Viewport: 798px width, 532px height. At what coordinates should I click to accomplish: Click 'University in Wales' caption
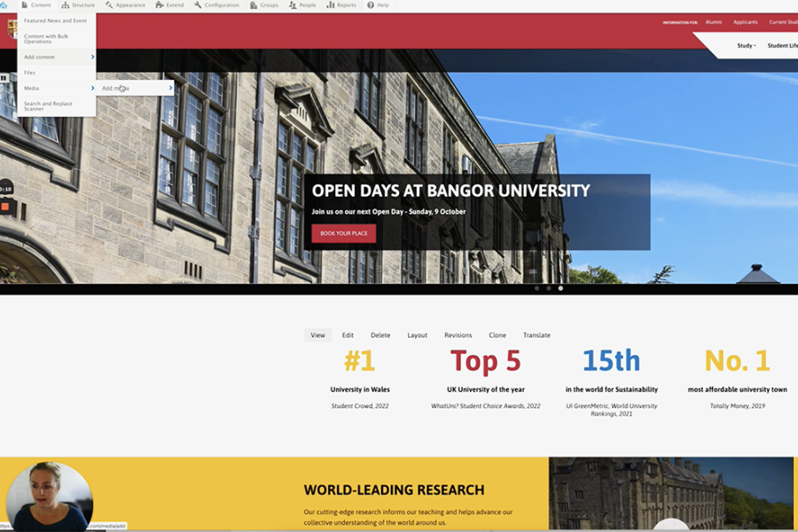pos(360,389)
